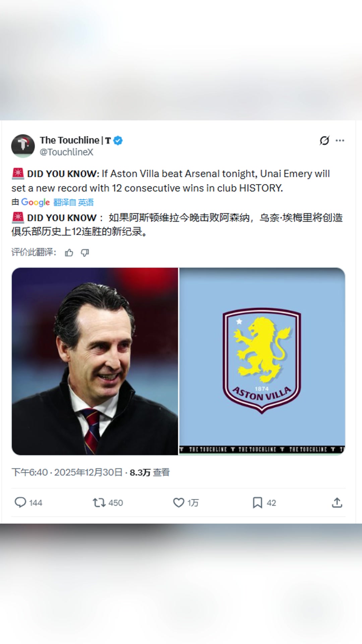View the 8.3万 view count analytics
The height and width of the screenshot is (644, 362).
pyautogui.click(x=149, y=473)
